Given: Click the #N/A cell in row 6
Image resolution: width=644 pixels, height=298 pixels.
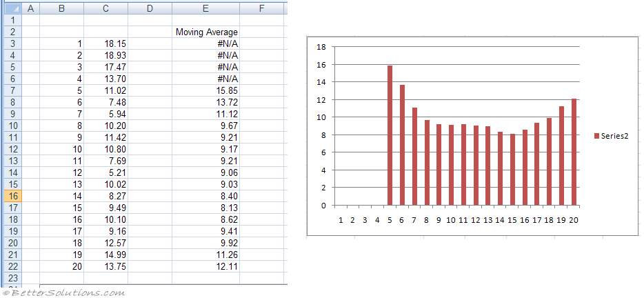Looking at the screenshot, I should pyautogui.click(x=205, y=79).
